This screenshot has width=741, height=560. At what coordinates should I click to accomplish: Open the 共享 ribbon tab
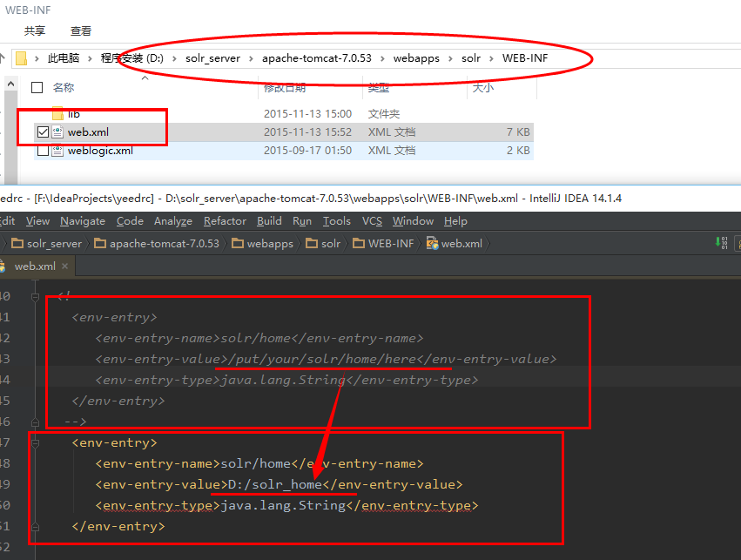point(35,31)
